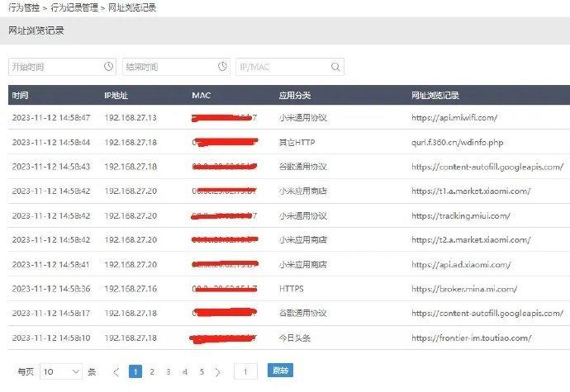The width and height of the screenshot is (570, 392).
Task: Click URL qurl.f.360.cn/wdinfo.php
Action: [458, 143]
